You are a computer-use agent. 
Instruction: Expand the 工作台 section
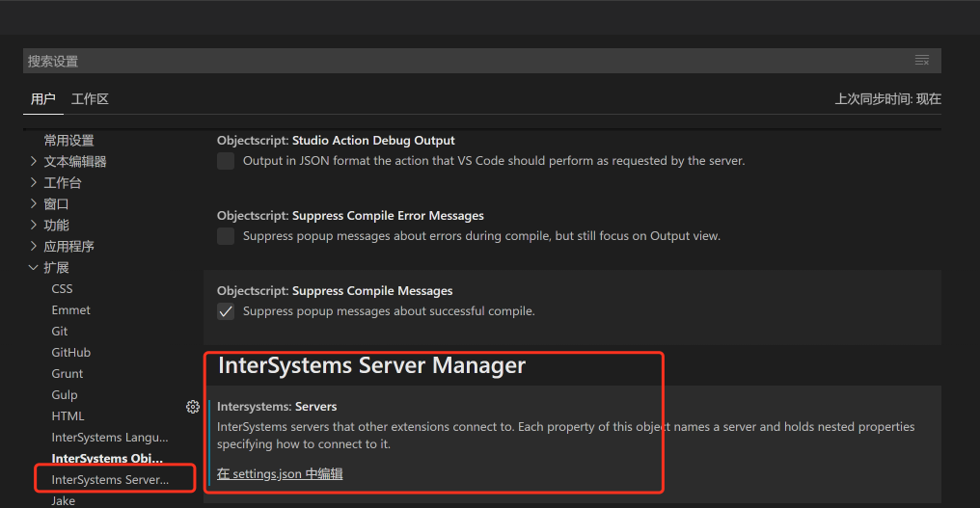click(34, 182)
